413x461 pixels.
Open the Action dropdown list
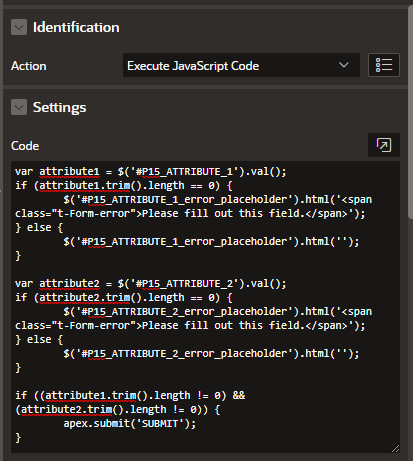tap(241, 65)
